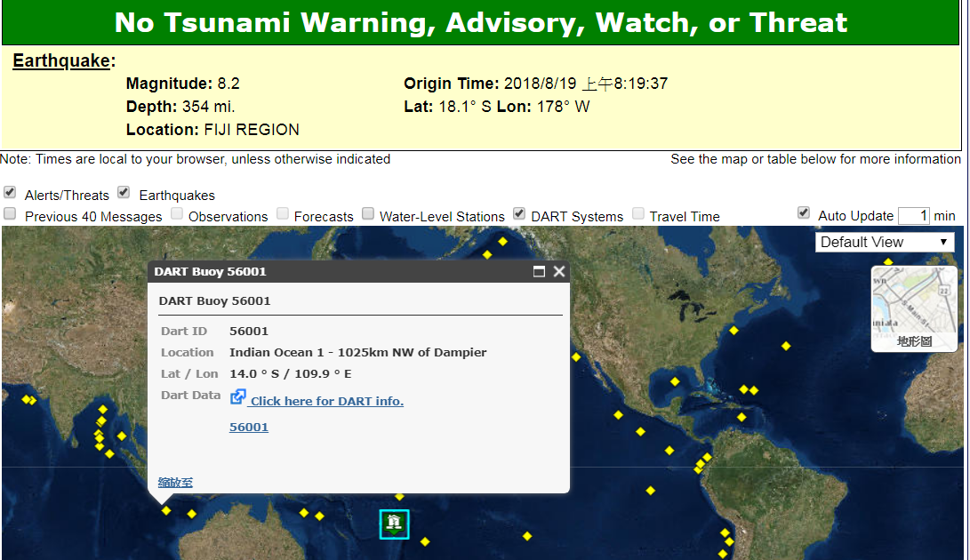Click the zoom-to link at popup bottom
This screenshot has height=560, width=970.
pos(175,482)
